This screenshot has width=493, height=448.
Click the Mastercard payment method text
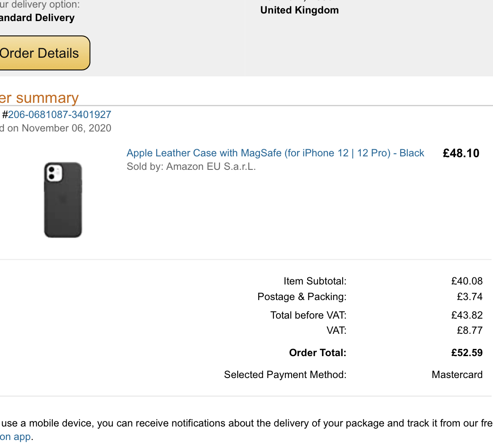pyautogui.click(x=457, y=375)
